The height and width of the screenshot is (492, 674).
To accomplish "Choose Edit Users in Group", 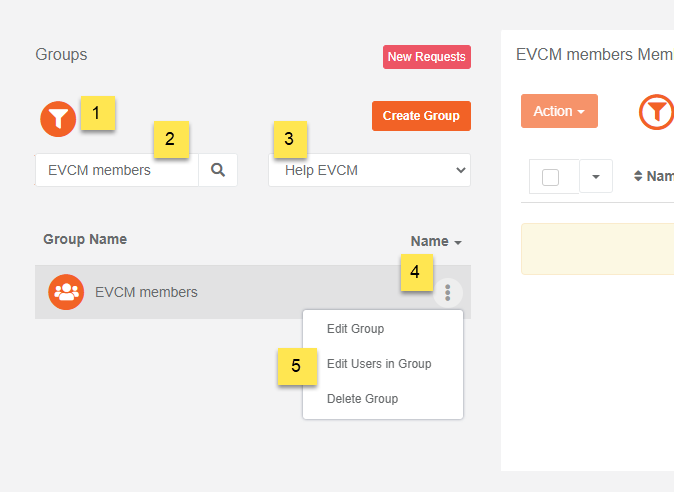I will tap(379, 364).
